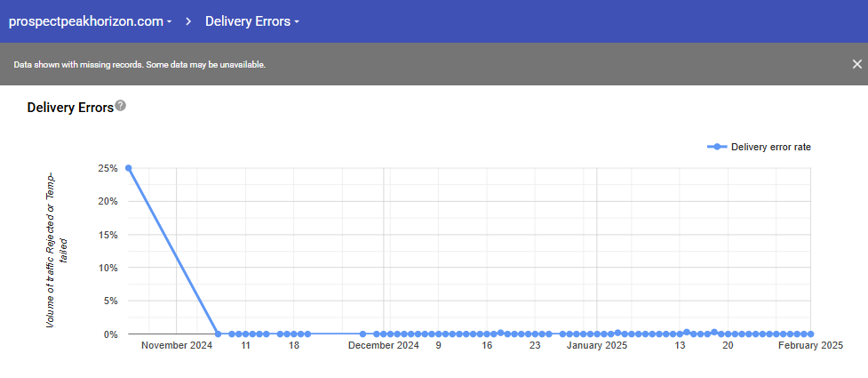The image size is (868, 378).
Task: Click the December 2024 axis label
Action: coord(383,345)
